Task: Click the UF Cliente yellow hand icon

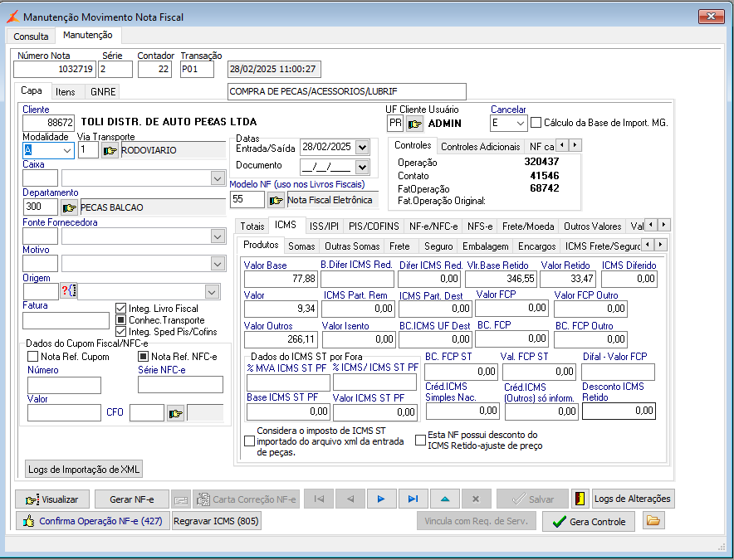Action: (x=414, y=124)
